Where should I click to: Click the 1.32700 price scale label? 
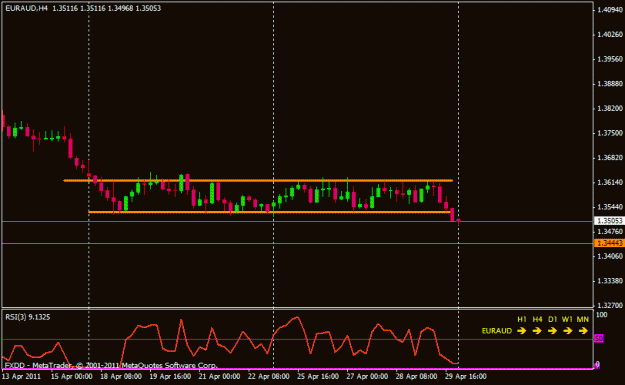(610, 305)
